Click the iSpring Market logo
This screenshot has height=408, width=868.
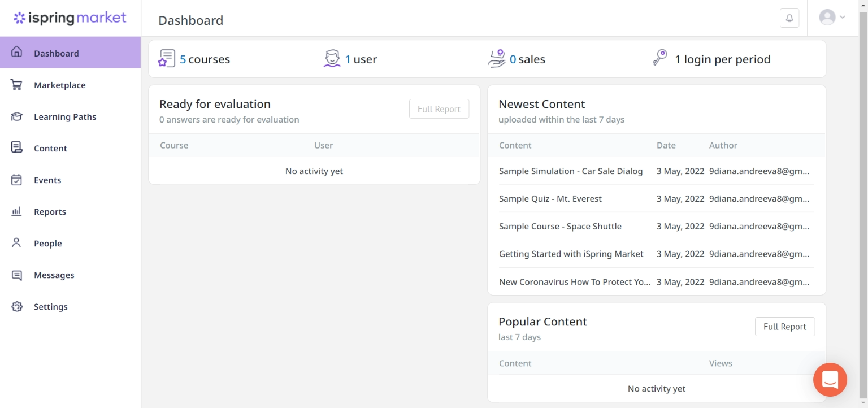pos(70,18)
